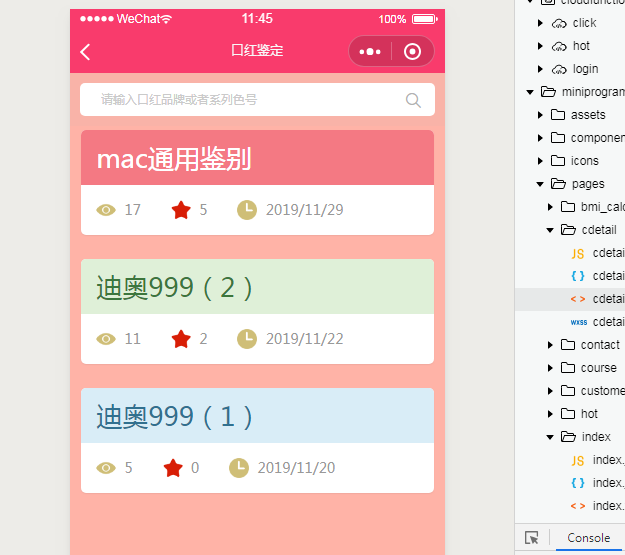Expand the click cloud function folder

[540, 23]
